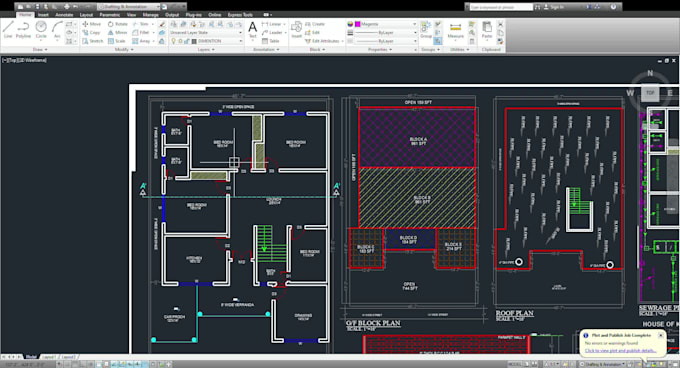Click the Cut icon in Clipboard panel
This screenshot has width=680, height=368.
(500, 24)
